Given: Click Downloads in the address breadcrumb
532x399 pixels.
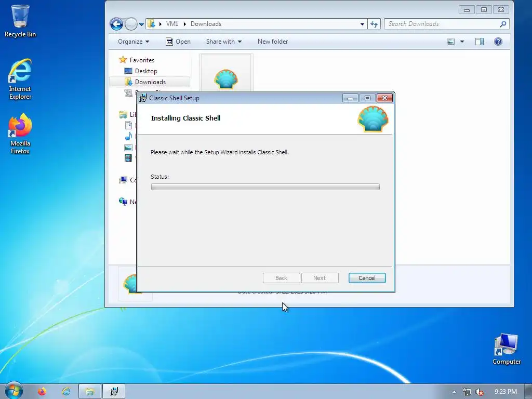Looking at the screenshot, I should coord(206,24).
